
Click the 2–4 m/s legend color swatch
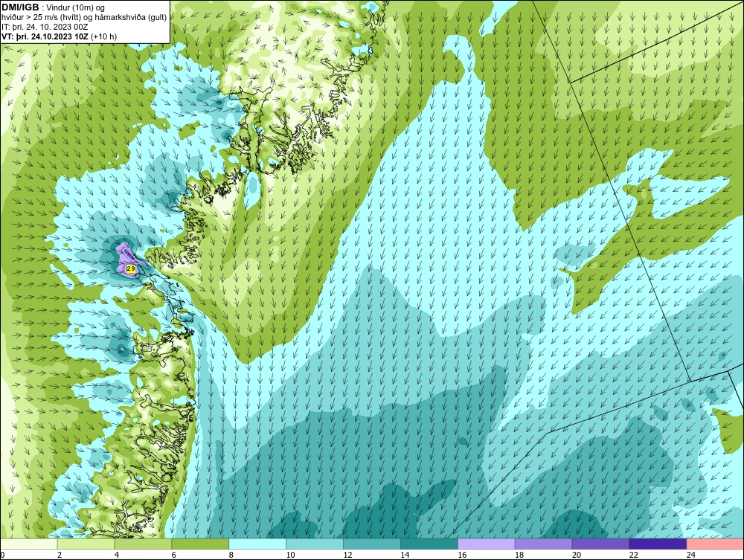[86, 544]
